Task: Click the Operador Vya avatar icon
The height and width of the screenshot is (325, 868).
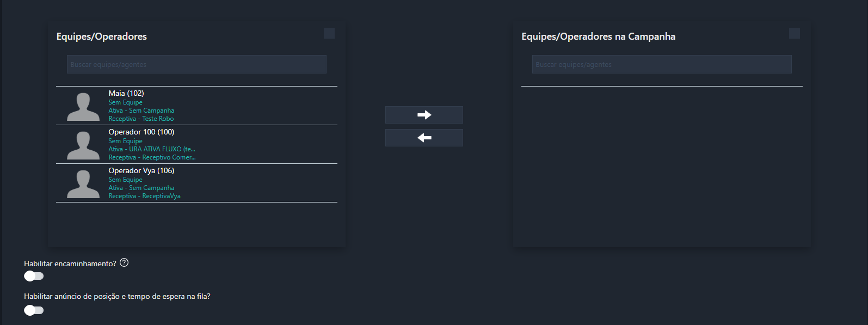Action: coord(83,184)
